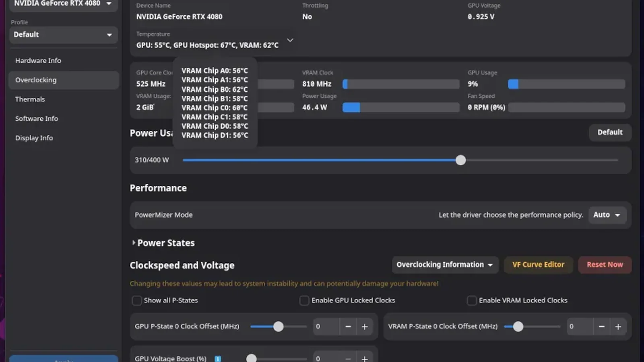This screenshot has height=362, width=644.
Task: Click the '0 RPM (0%)' fan speed value
Action: pyautogui.click(x=486, y=107)
